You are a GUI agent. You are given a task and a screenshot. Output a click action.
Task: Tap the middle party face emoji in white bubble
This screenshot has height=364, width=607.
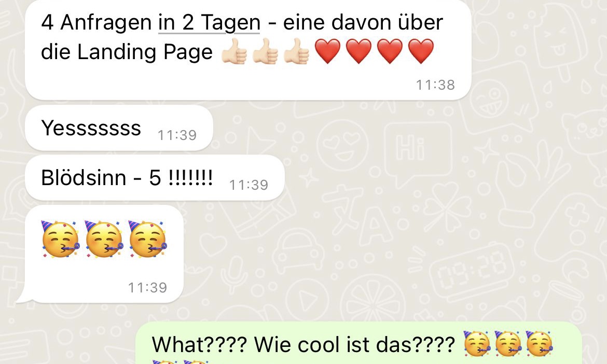pyautogui.click(x=104, y=239)
